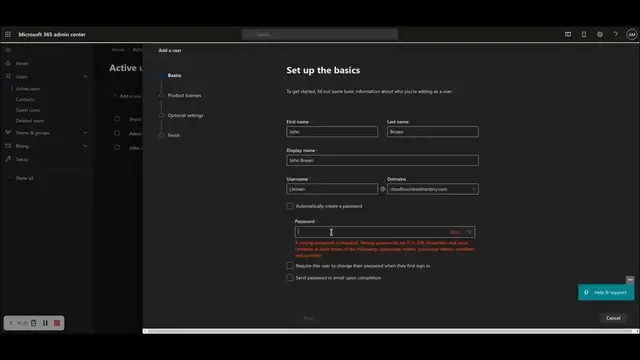Check Require user to change password
The height and width of the screenshot is (360, 640).
[x=290, y=266]
